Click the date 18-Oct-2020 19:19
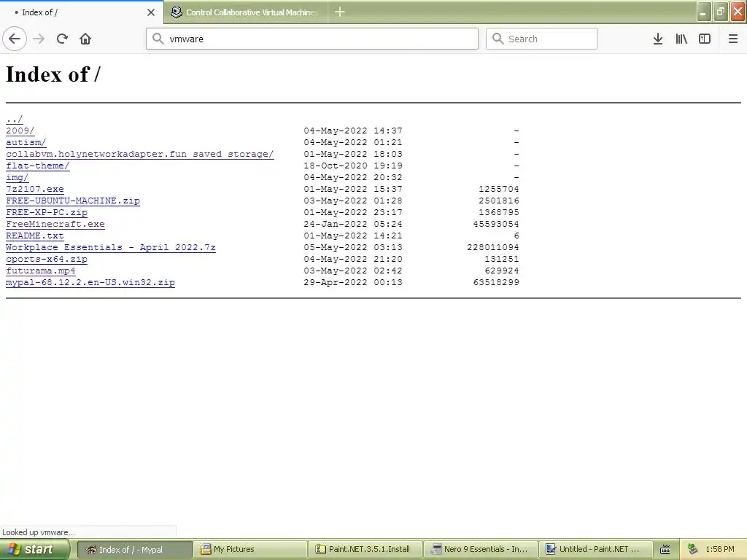 point(353,166)
